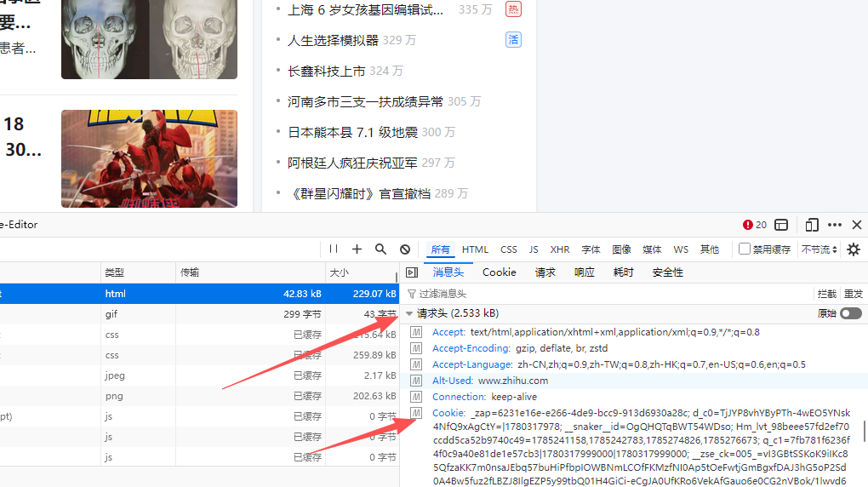Image resolution: width=868 pixels, height=487 pixels.
Task: Filter requests by 其他
Action: click(709, 249)
